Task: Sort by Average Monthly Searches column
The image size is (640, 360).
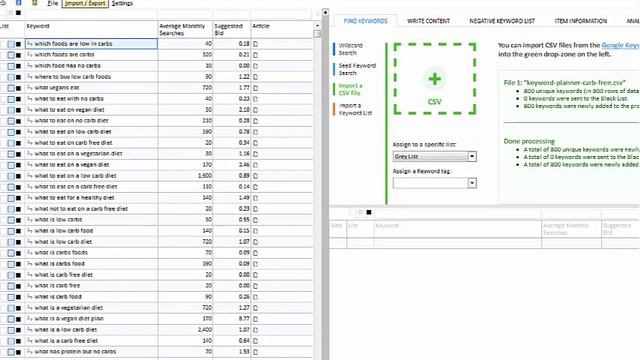Action: click(x=185, y=29)
